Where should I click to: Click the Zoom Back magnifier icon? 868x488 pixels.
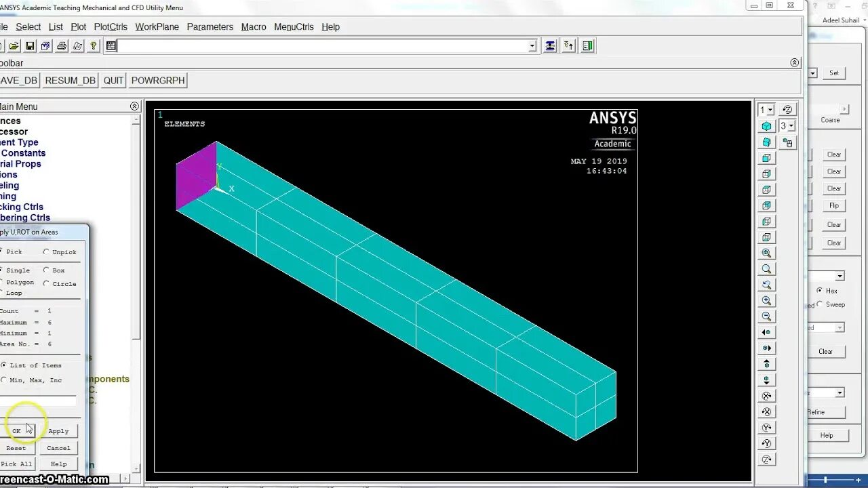(x=766, y=285)
